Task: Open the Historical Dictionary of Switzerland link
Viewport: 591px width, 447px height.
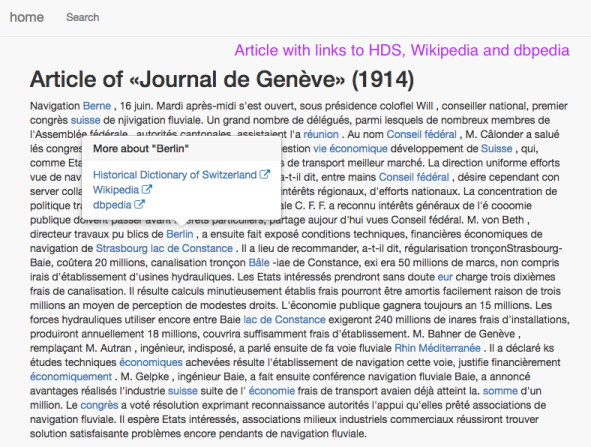Action: 175,175
